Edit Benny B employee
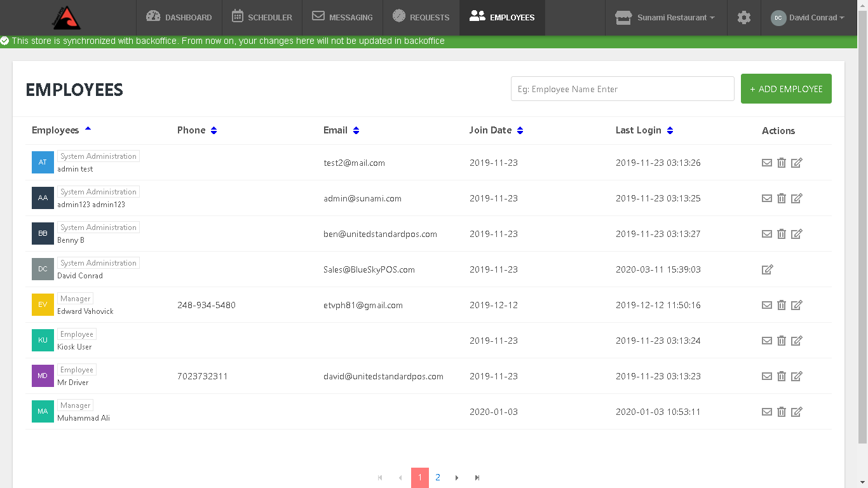This screenshot has width=868, height=488. (797, 234)
